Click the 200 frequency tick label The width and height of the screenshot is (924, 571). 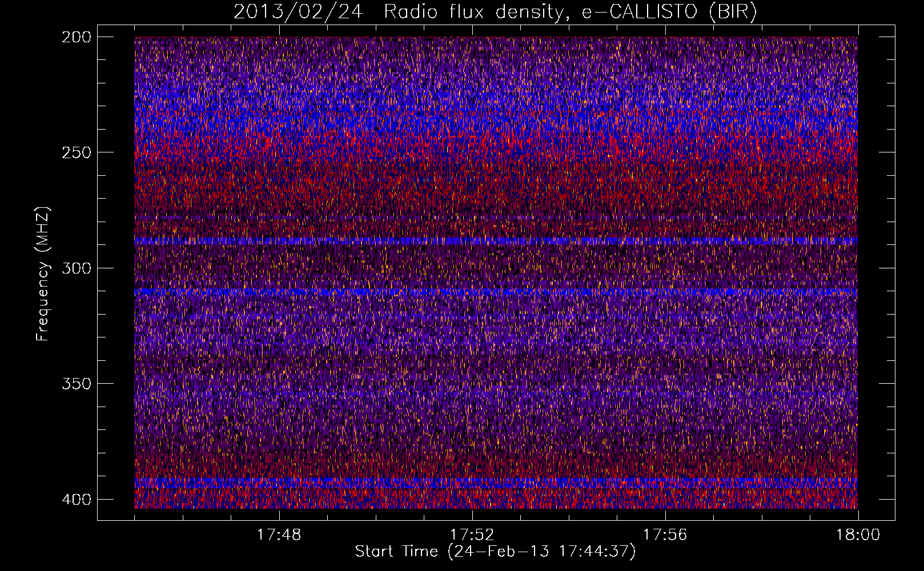(77, 37)
